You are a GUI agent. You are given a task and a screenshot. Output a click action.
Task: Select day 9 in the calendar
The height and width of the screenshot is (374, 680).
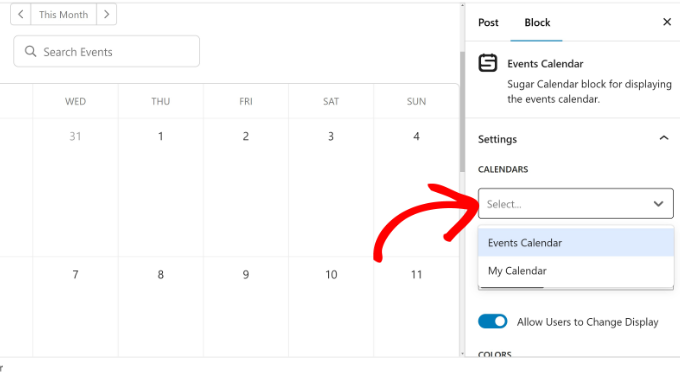(x=245, y=275)
